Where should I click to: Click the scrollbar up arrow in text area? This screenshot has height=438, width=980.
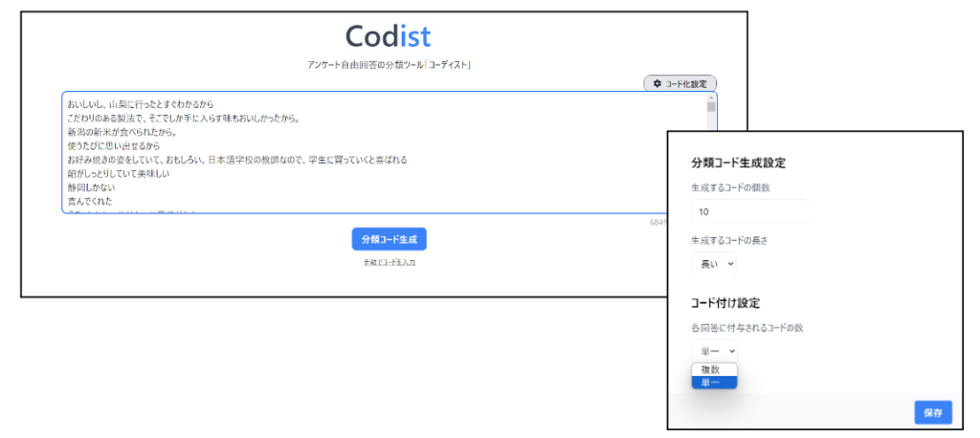(x=711, y=97)
